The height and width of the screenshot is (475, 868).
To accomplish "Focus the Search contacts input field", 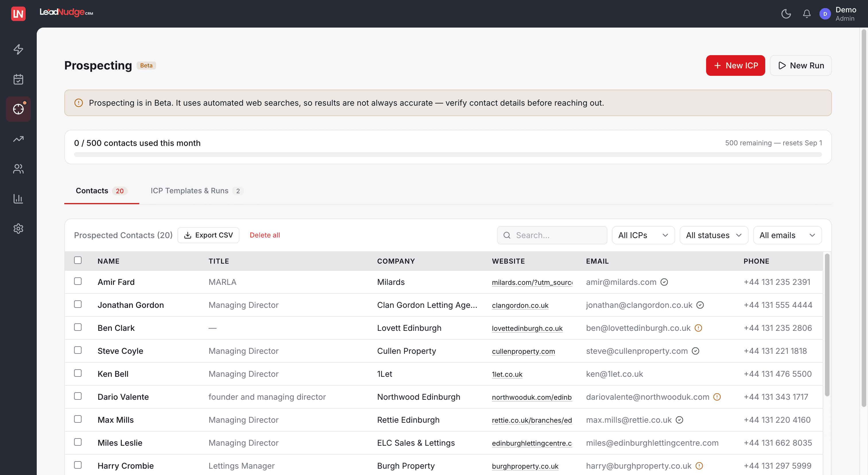I will pos(552,235).
